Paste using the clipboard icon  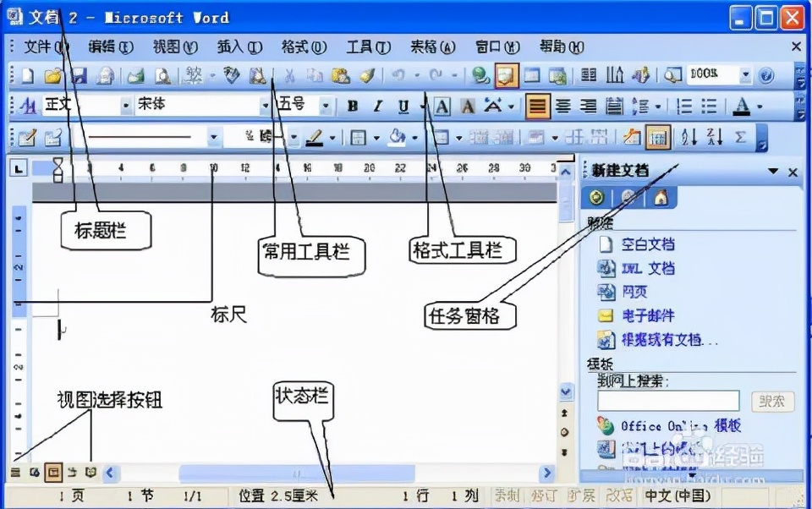coord(340,75)
